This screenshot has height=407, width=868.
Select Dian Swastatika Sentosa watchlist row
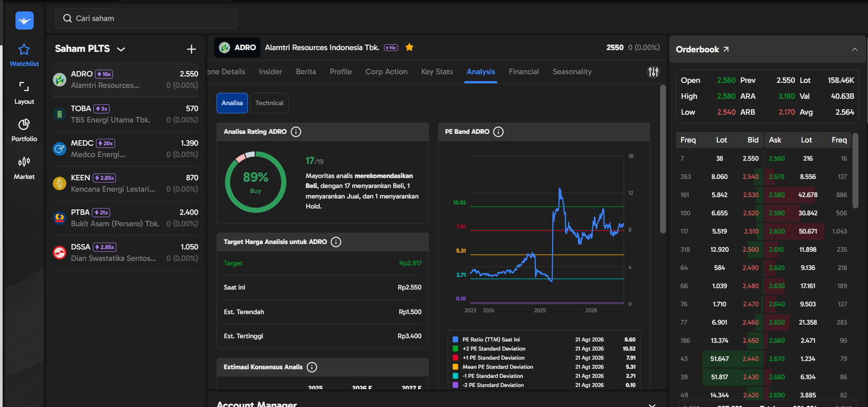(x=126, y=253)
